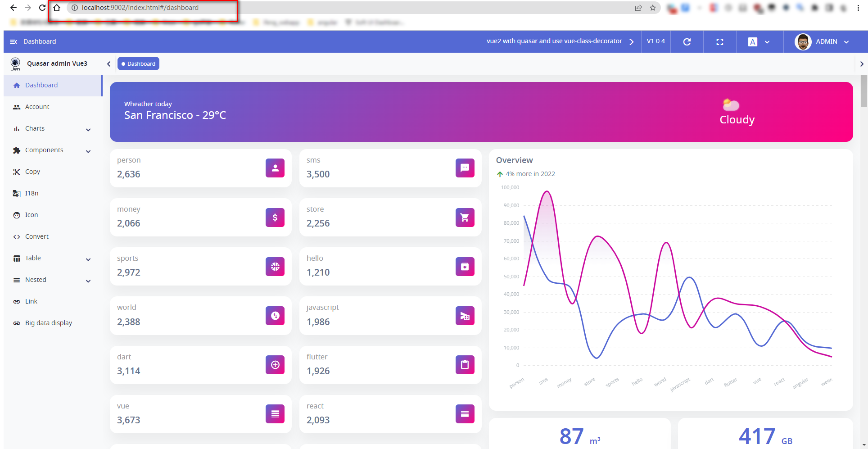Toggle sidebar with the hamburger menu icon
Image resolution: width=868 pixels, height=449 pixels.
click(14, 41)
